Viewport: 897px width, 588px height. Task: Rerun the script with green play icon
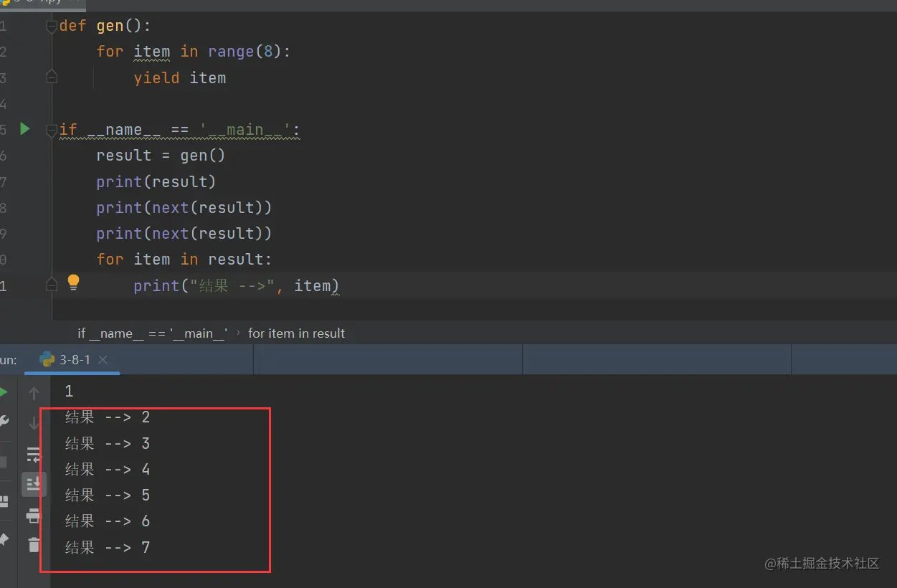pos(3,392)
